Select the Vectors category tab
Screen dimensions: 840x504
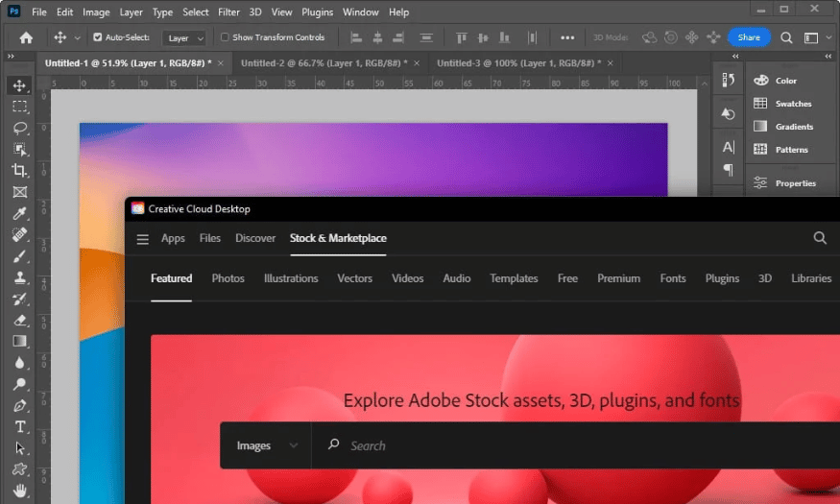tap(354, 278)
